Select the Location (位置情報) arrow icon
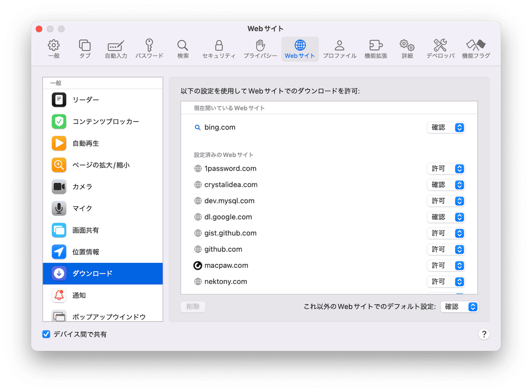 tap(59, 252)
